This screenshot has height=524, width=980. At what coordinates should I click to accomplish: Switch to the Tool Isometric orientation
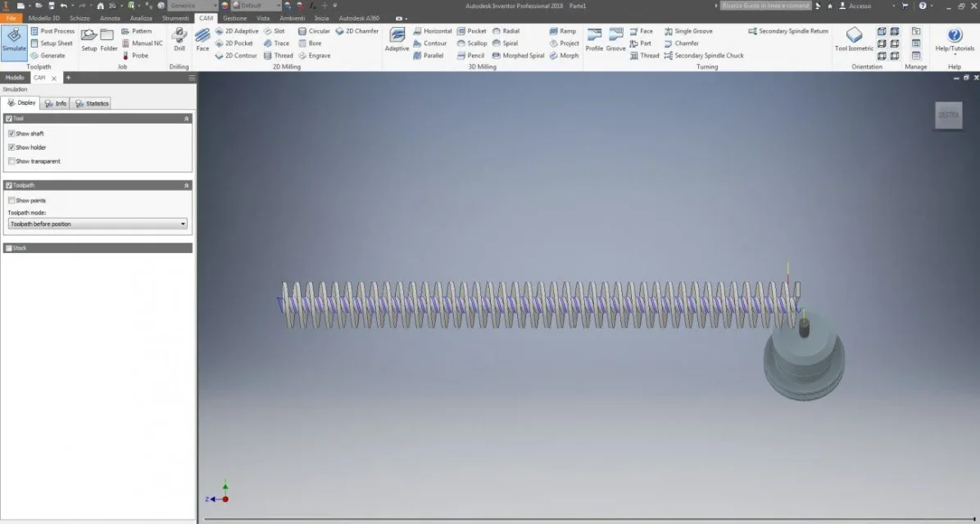pos(854,40)
